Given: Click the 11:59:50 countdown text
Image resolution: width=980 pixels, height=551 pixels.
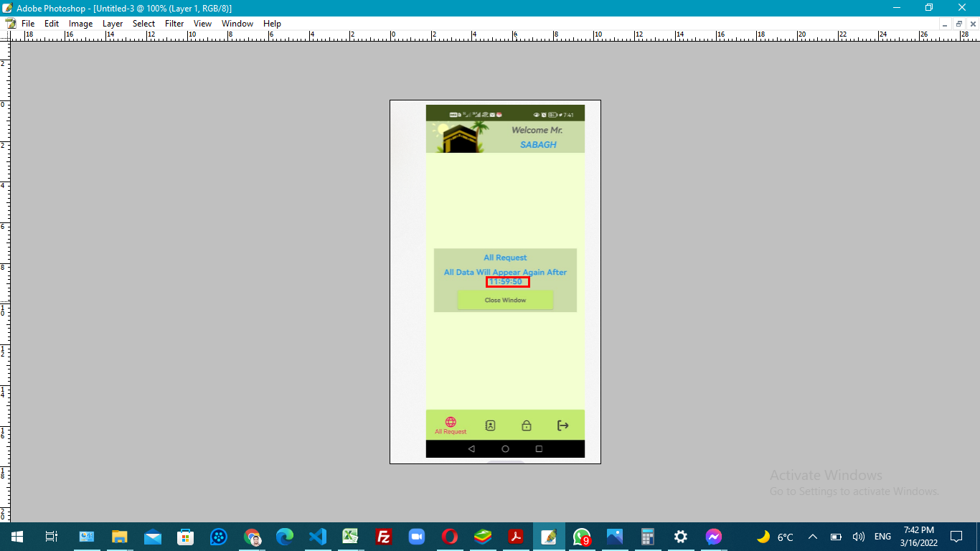Looking at the screenshot, I should point(506,282).
